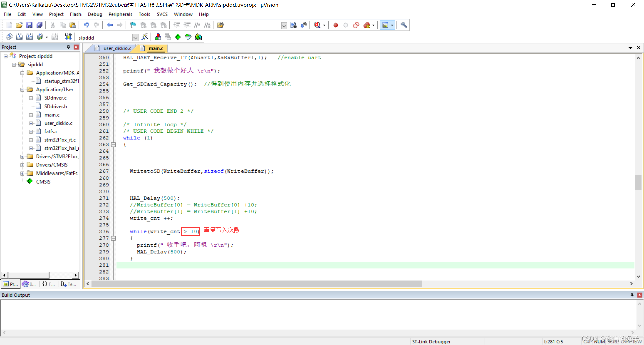Click the Open file toolbar icon

click(x=19, y=25)
